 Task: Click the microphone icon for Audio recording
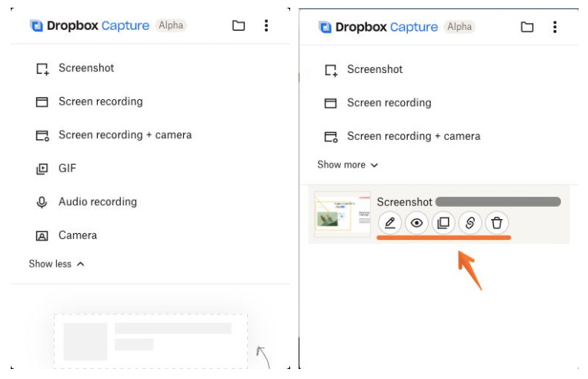(x=42, y=202)
